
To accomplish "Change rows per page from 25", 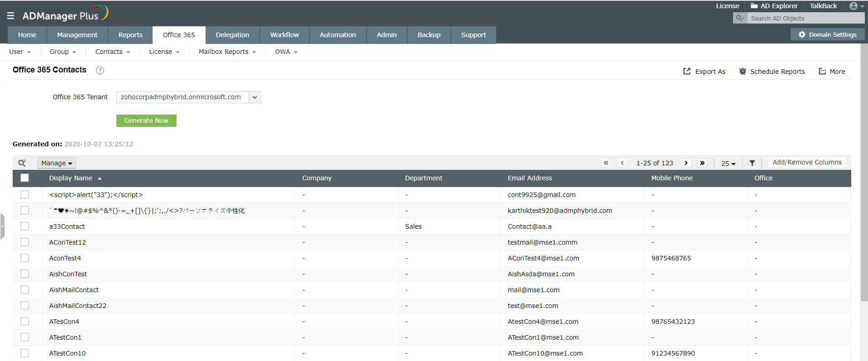I will click(728, 163).
